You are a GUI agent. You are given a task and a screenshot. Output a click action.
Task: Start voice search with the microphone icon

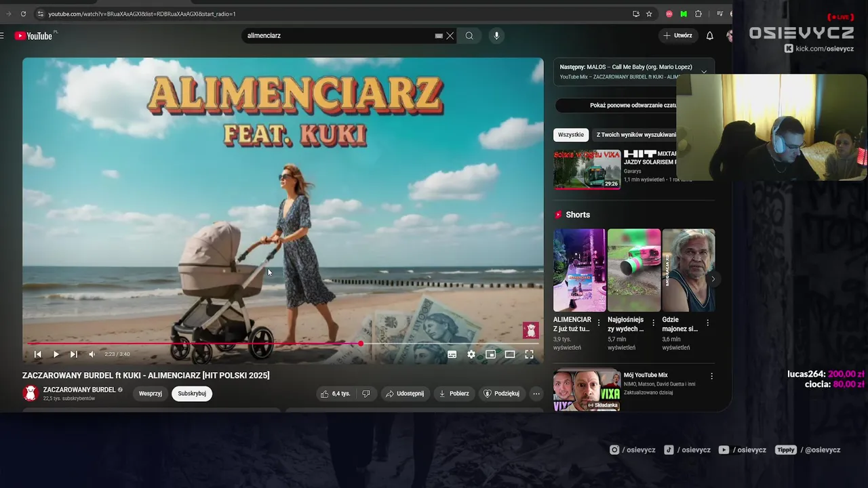tap(496, 36)
